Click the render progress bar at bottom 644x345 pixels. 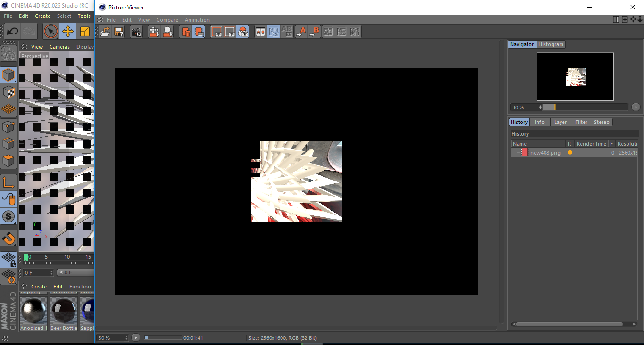[x=163, y=337]
